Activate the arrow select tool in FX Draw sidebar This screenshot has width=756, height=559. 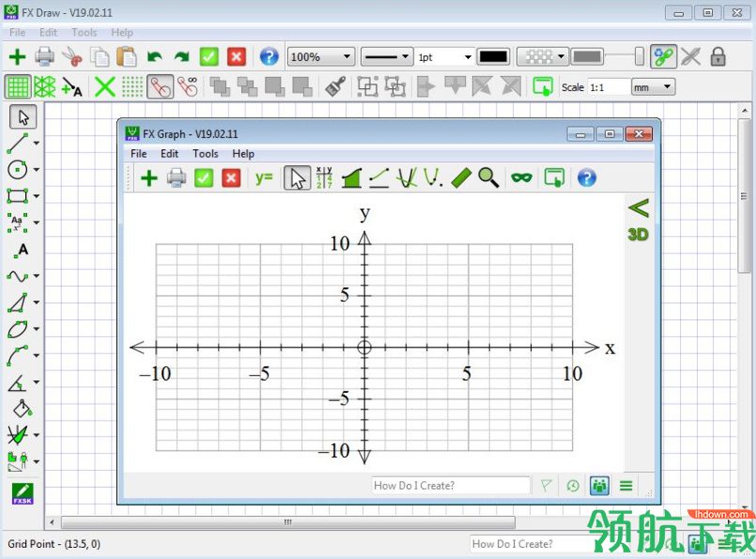pos(23,116)
